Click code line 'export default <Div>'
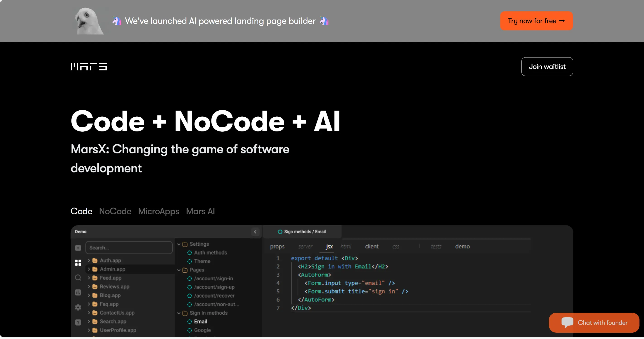The height and width of the screenshot is (339, 644). click(x=324, y=258)
